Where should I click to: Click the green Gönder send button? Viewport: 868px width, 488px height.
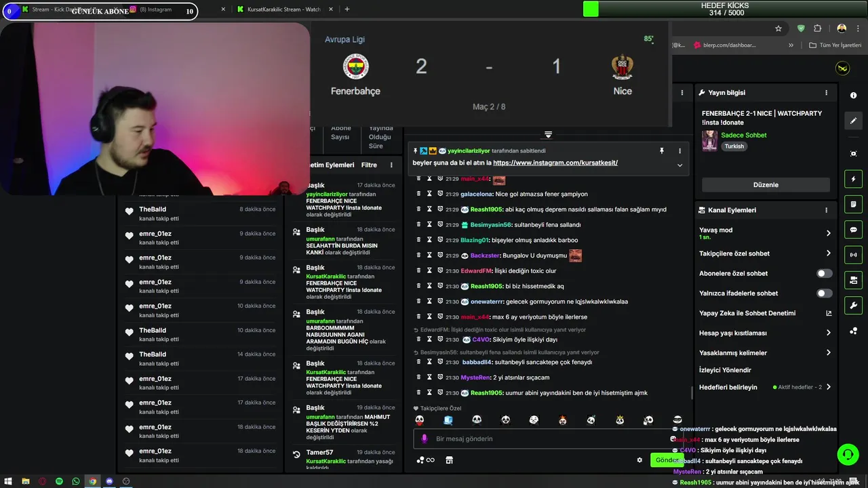tap(667, 460)
